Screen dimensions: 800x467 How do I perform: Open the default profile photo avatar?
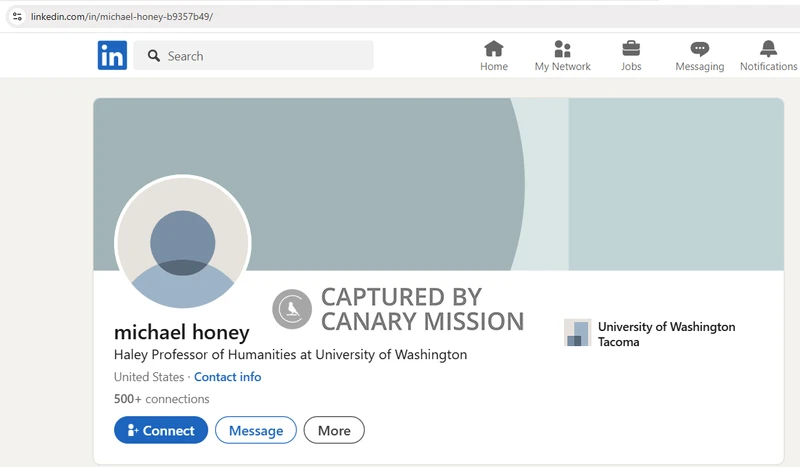click(x=183, y=243)
